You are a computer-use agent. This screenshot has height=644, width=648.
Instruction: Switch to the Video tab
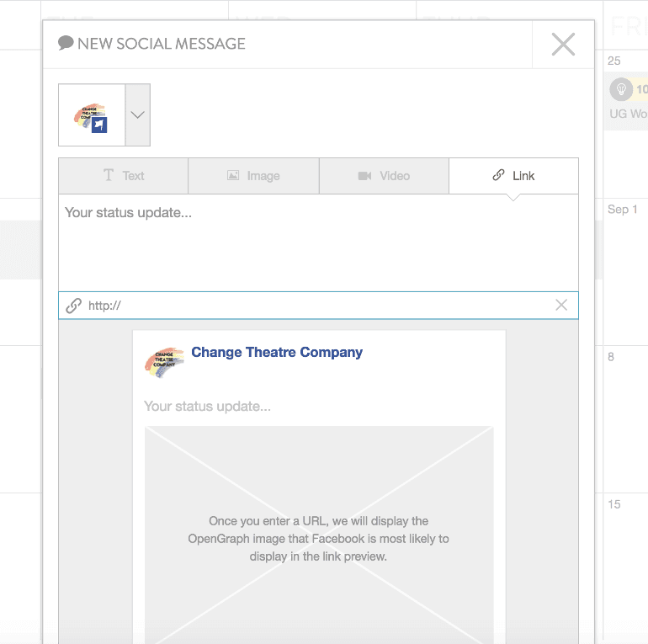click(x=384, y=176)
